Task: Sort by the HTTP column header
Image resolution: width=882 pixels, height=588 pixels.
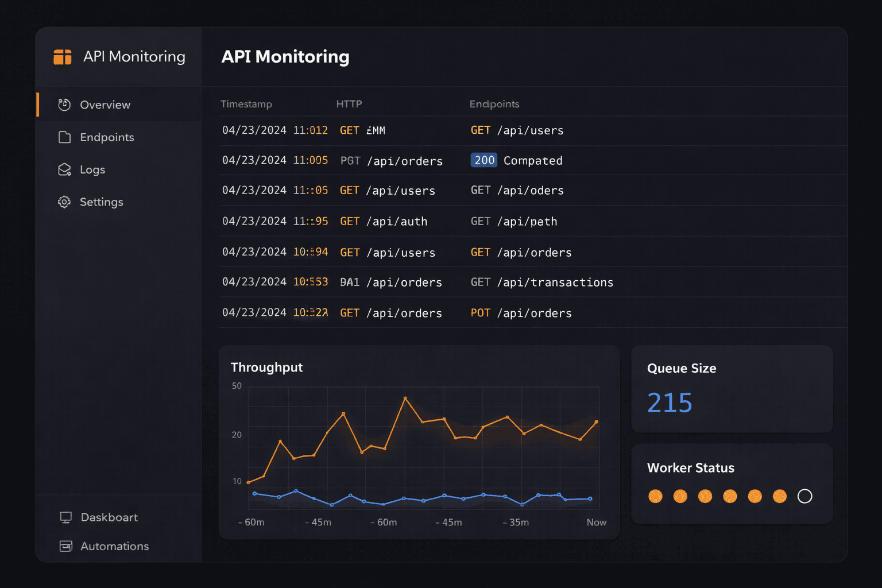Action: pos(349,104)
